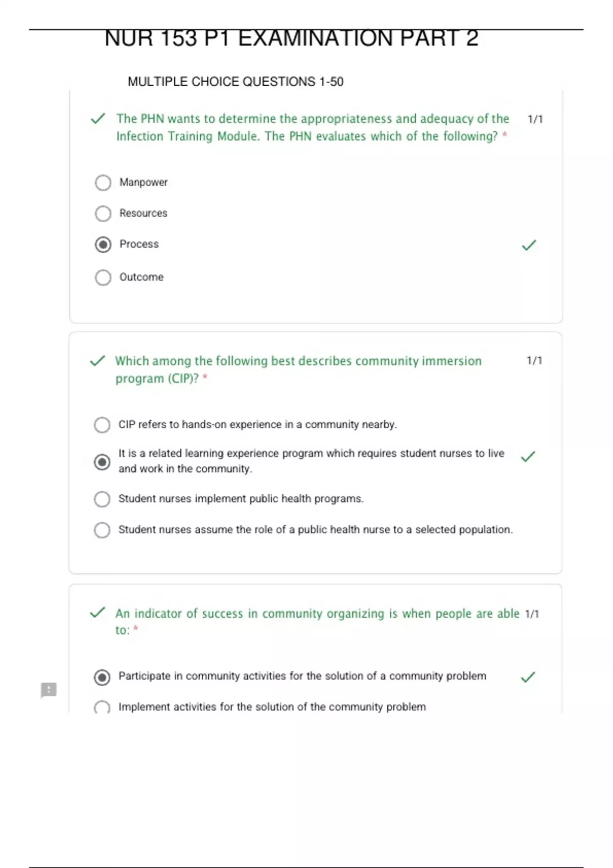Select the Manpower radio option
Image resolution: width=613 pixels, height=868 pixels.
click(103, 182)
